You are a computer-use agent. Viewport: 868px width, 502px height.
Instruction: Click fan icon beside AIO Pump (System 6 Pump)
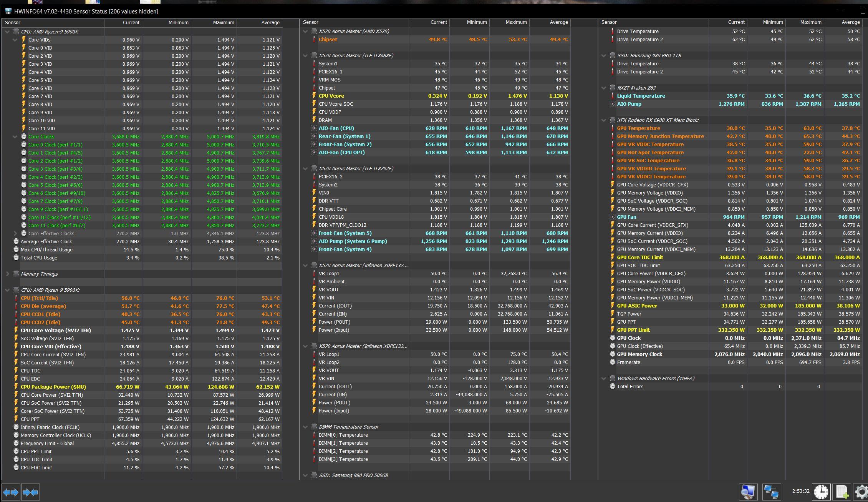(x=314, y=241)
